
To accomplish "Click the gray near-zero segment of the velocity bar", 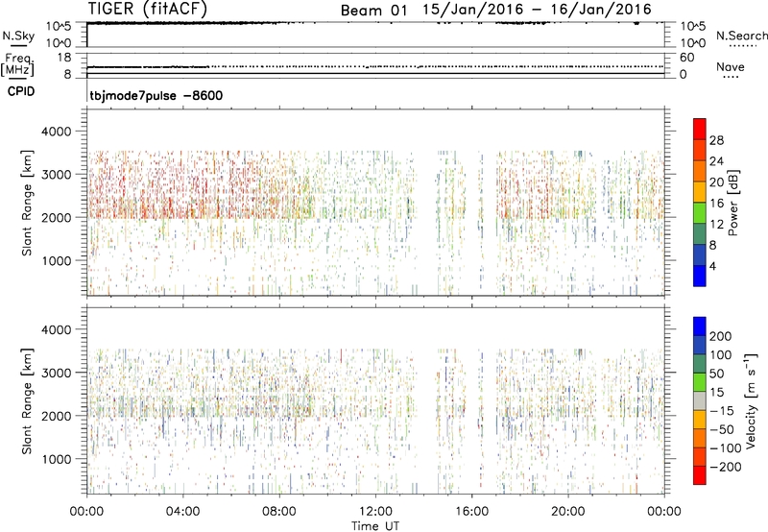I will pos(700,401).
